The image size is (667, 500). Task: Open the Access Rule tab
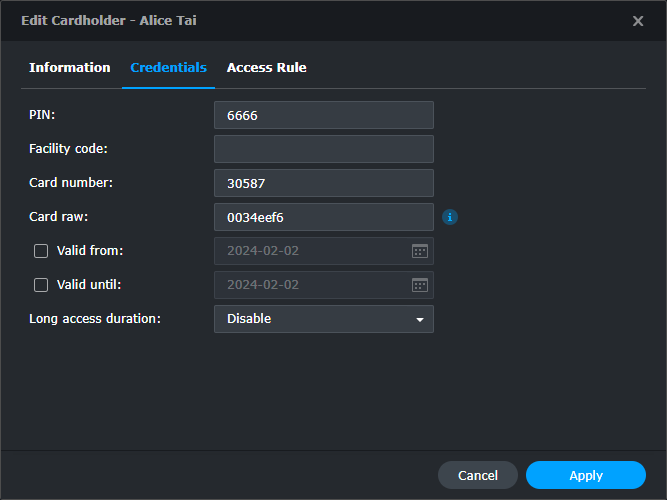click(267, 68)
